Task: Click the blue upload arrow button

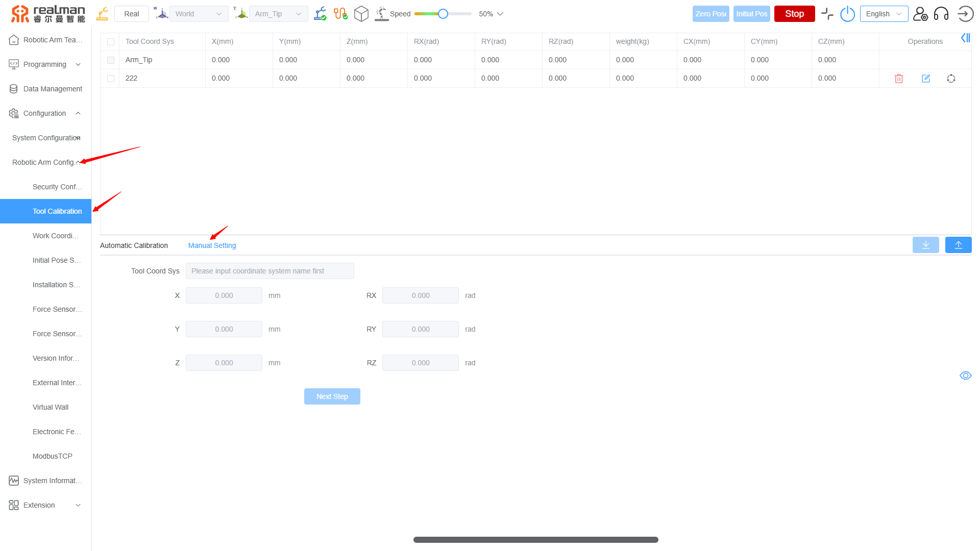Action: 958,245
